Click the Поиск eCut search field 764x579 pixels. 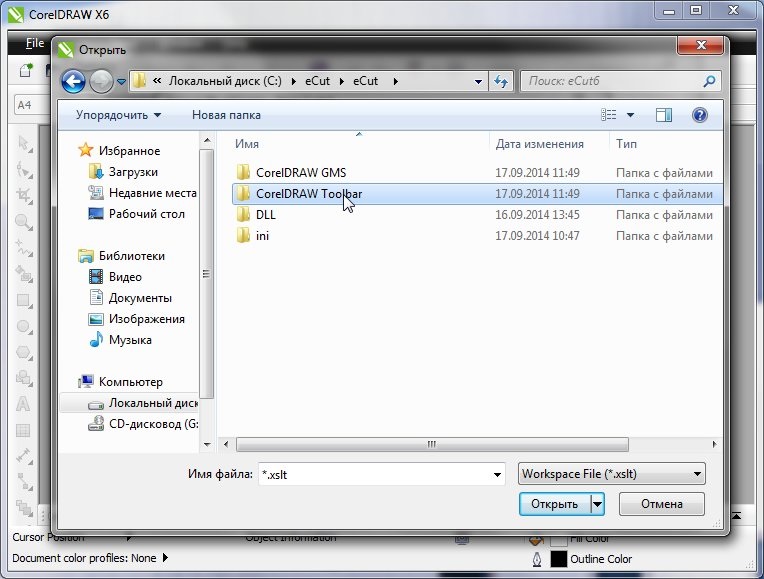point(613,81)
